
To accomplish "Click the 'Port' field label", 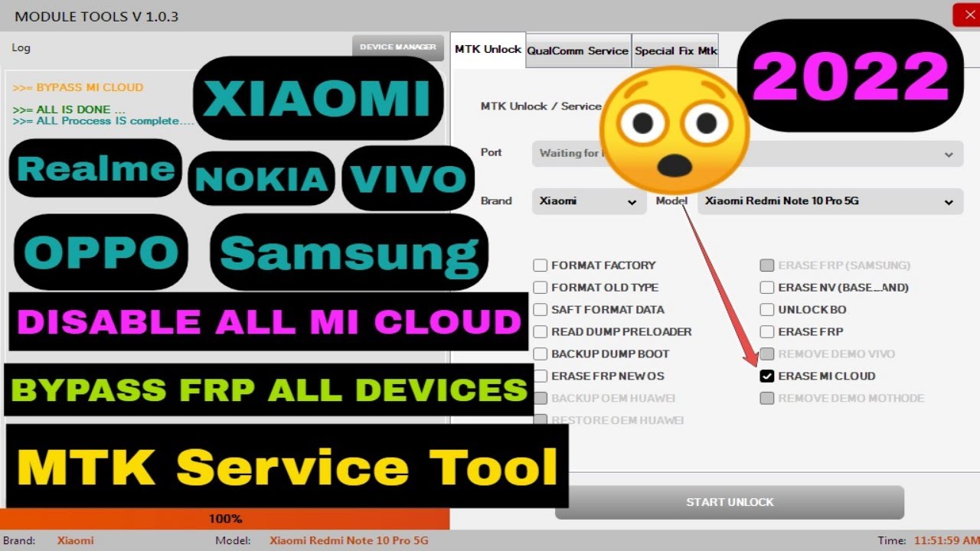I will 492,152.
